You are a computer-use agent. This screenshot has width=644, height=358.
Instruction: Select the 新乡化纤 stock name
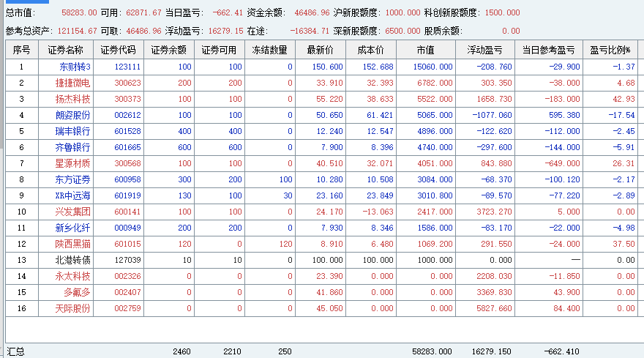[x=72, y=228]
